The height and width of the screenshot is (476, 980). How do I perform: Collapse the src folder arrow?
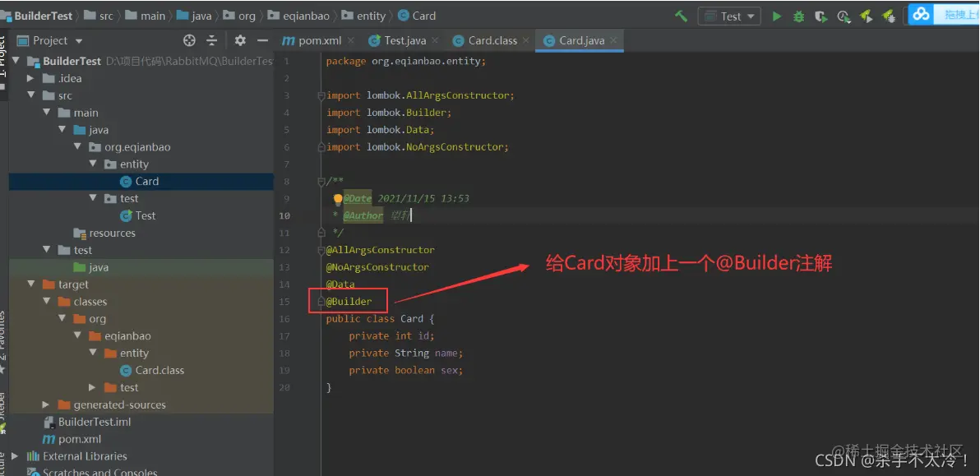pos(30,95)
